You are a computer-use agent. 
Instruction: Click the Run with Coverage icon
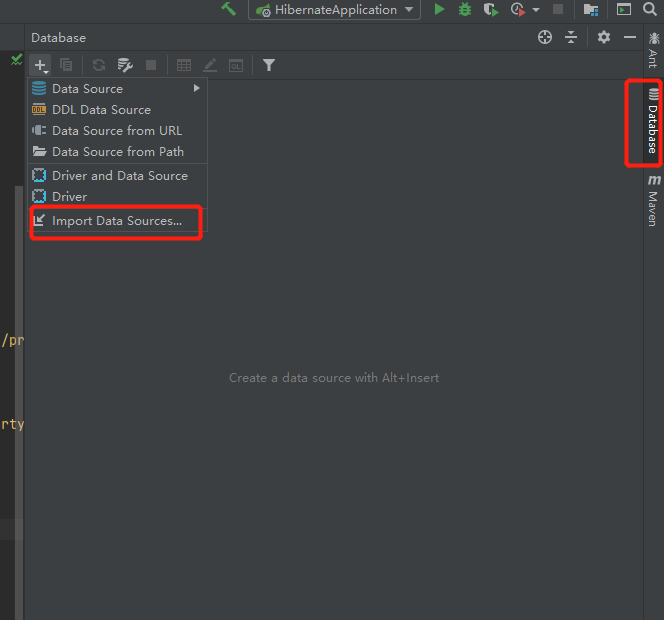pos(490,10)
